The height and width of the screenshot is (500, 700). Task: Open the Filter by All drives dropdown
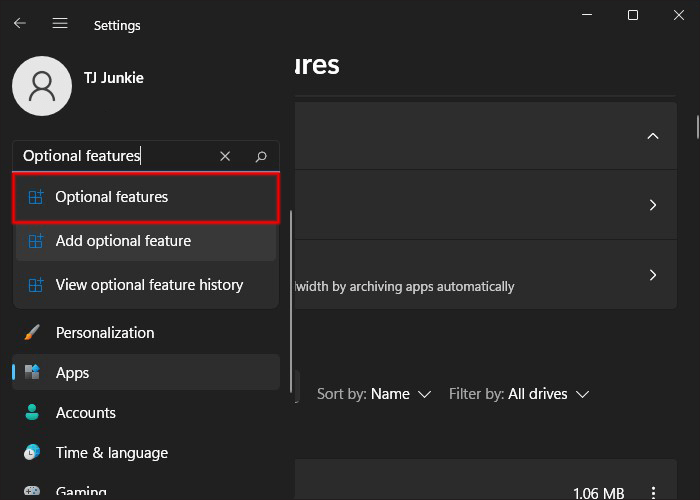pyautogui.click(x=519, y=394)
